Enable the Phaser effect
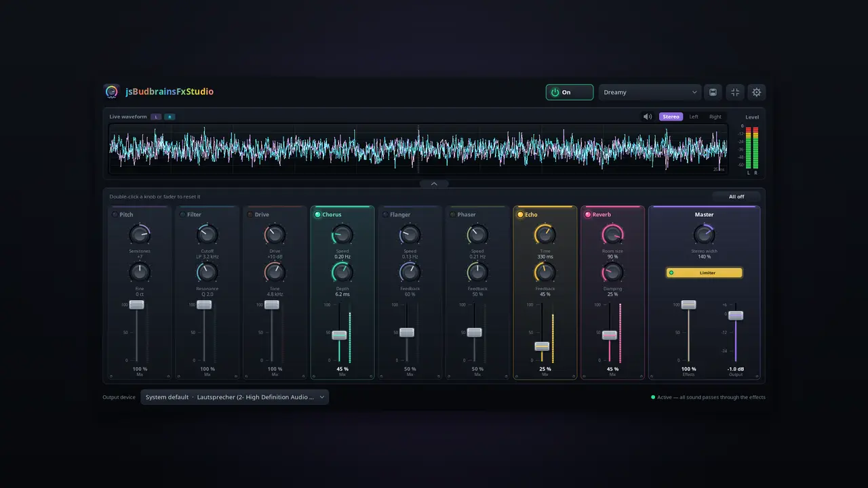868x488 pixels. (x=453, y=215)
